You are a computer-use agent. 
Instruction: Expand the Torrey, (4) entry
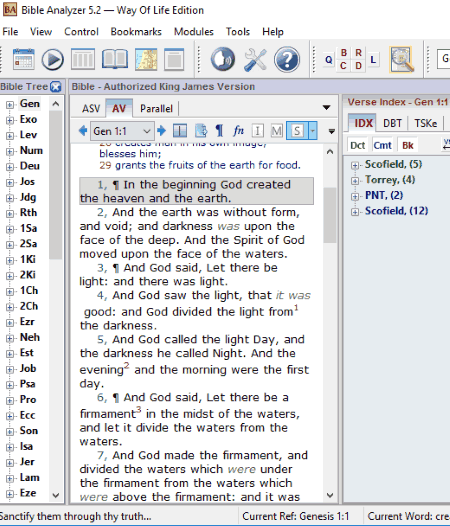coord(355,181)
